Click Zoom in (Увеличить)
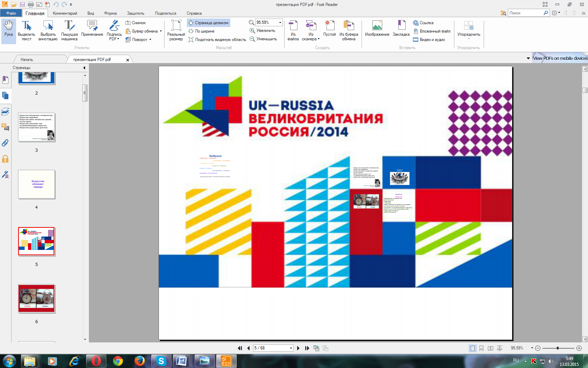Image resolution: width=588 pixels, height=368 pixels. [x=262, y=30]
